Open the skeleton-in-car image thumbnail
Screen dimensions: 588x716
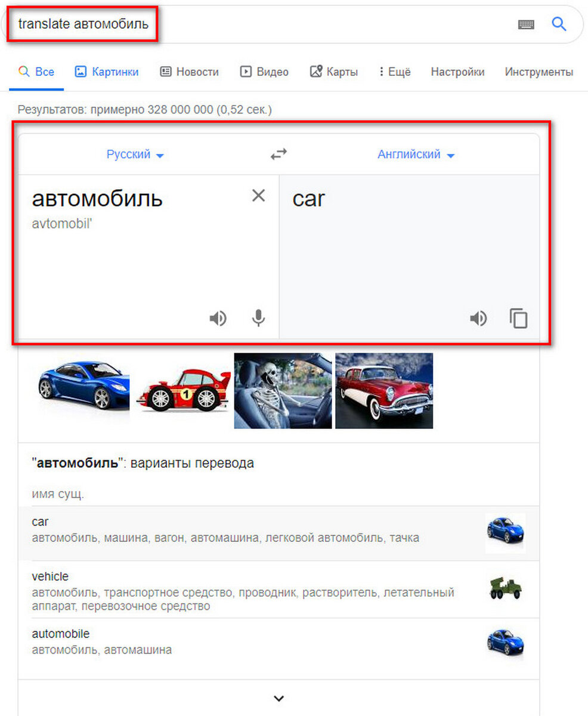coord(283,391)
